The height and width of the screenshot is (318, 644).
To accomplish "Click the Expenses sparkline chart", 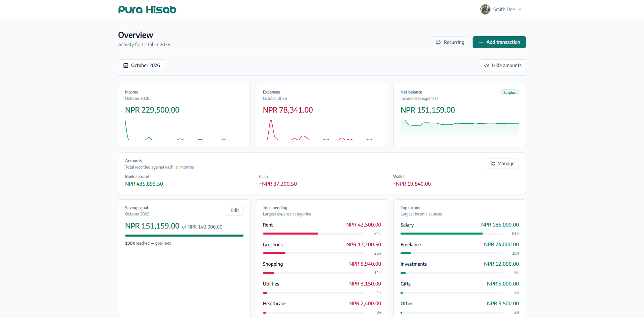I will pyautogui.click(x=322, y=130).
